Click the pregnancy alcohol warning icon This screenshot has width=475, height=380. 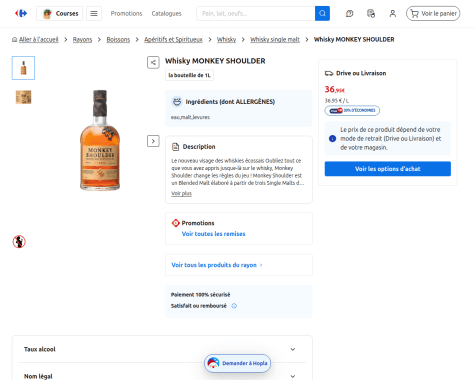(19, 242)
